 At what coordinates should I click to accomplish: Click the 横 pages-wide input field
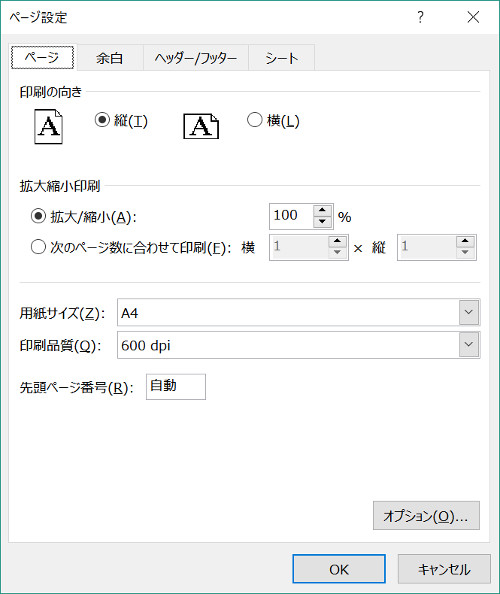(x=299, y=247)
